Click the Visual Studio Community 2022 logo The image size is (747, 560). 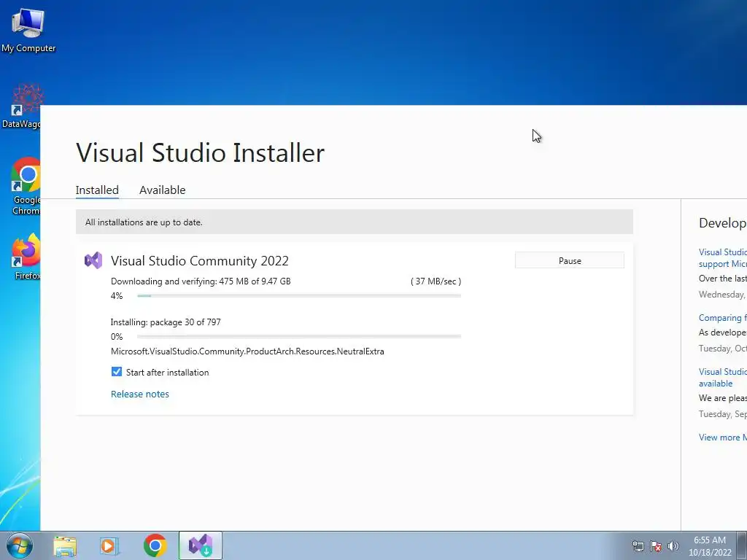(x=93, y=260)
